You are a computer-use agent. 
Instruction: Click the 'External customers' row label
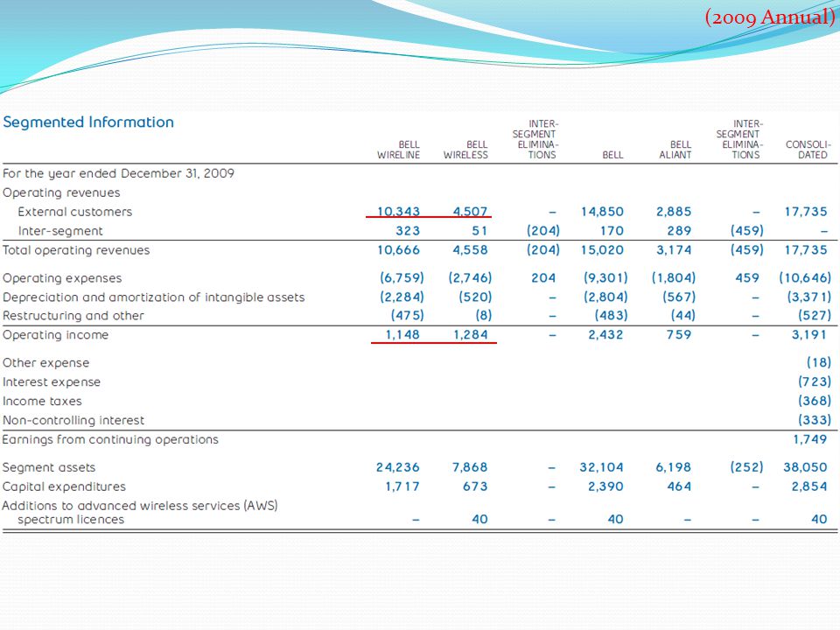75,212
